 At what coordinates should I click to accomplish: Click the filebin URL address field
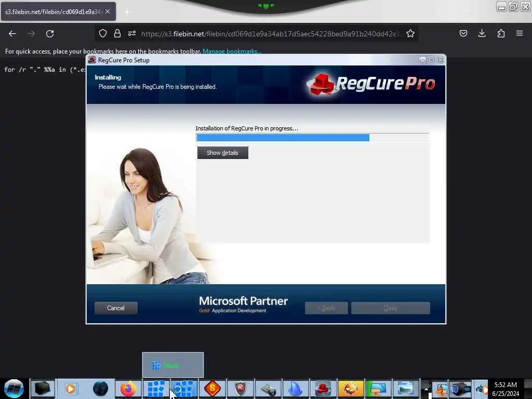coord(270,34)
